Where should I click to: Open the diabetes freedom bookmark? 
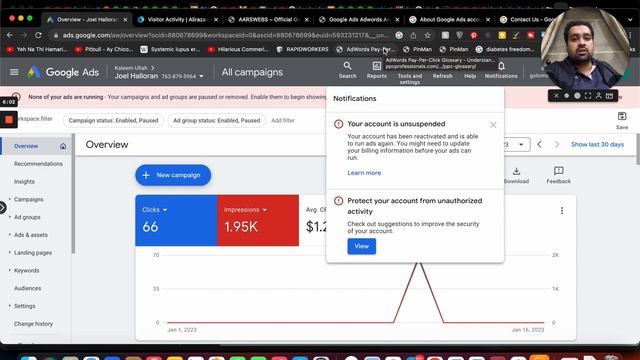tap(505, 49)
